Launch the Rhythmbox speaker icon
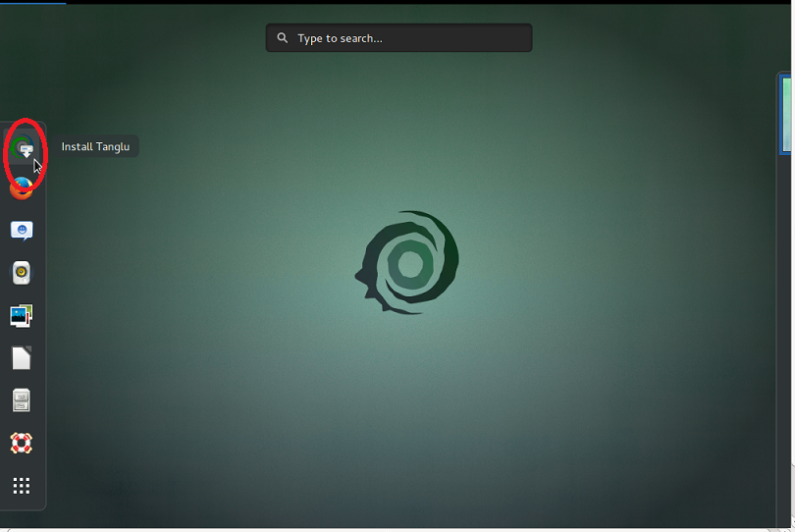The image size is (795, 532). [x=22, y=273]
